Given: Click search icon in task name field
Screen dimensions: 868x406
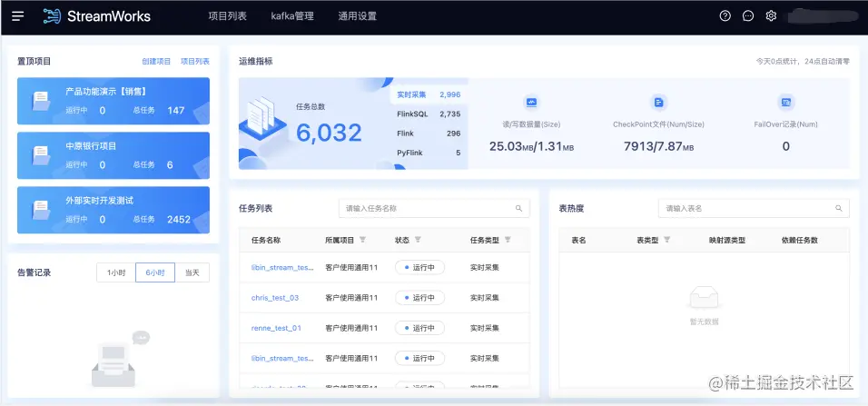Looking at the screenshot, I should click(x=518, y=209).
